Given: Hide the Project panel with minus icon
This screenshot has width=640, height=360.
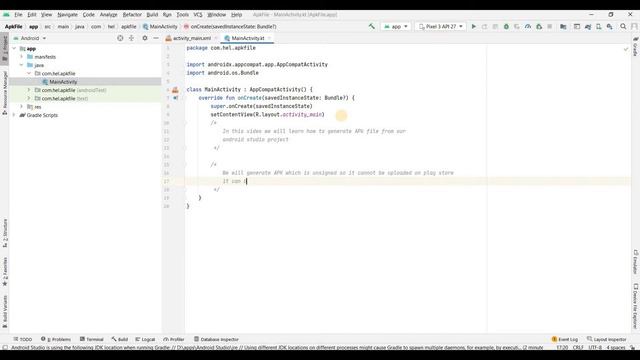Looking at the screenshot, I should point(156,38).
